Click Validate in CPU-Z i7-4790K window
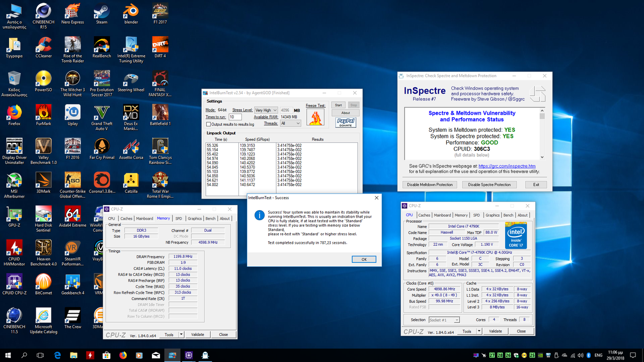 [496, 331]
